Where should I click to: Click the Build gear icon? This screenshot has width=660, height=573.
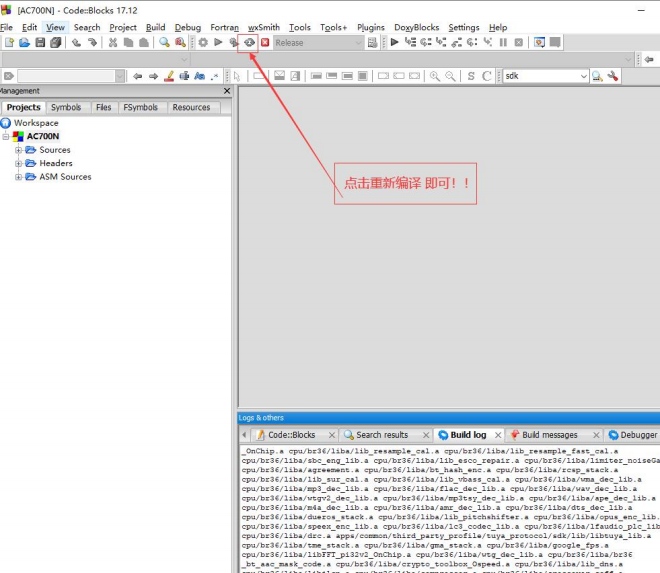tap(203, 43)
